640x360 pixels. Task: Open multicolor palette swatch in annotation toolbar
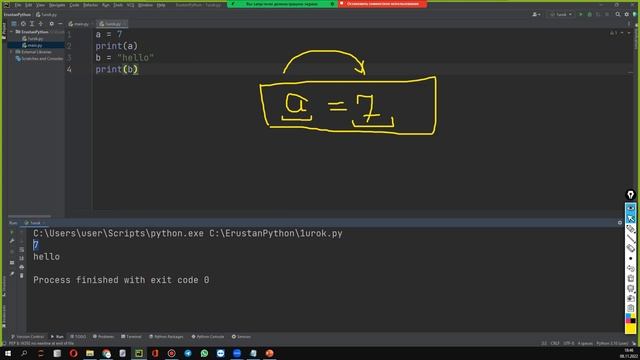click(x=631, y=318)
